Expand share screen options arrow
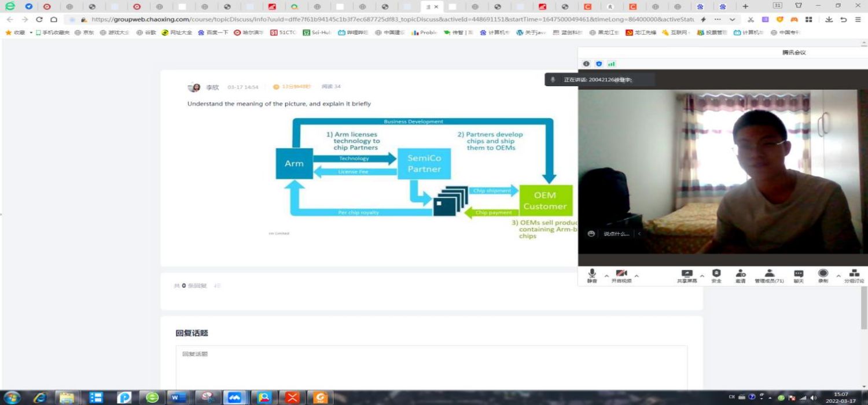The height and width of the screenshot is (405, 868). 702,276
